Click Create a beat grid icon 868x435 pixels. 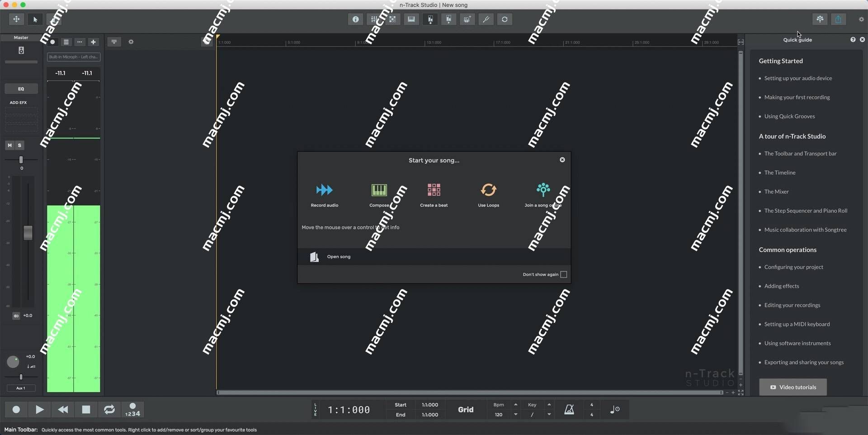434,190
